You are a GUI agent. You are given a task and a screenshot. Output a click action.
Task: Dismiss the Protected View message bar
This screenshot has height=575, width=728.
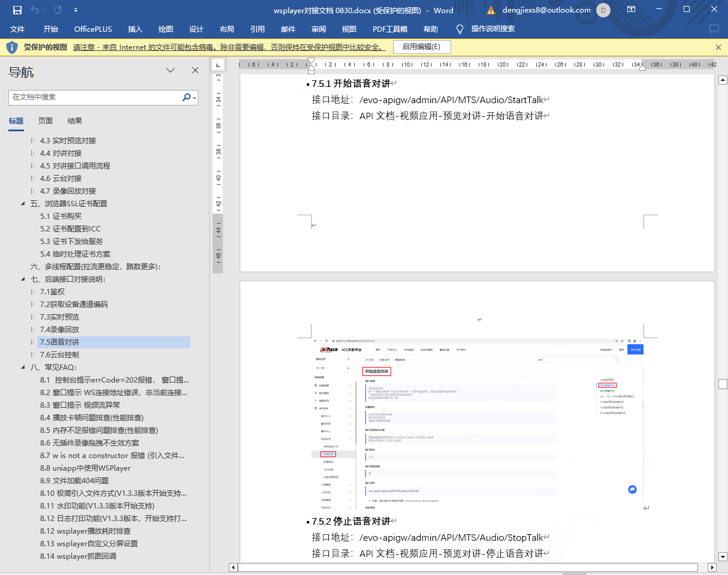pos(718,47)
